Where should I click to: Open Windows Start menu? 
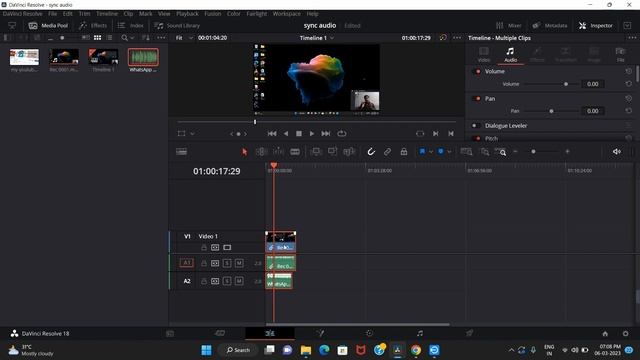[x=207, y=350]
